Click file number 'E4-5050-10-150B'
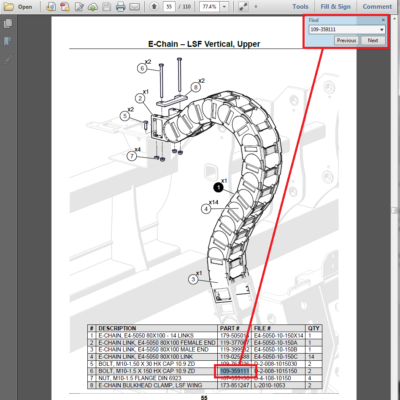This screenshot has width=400, height=400. point(276,350)
